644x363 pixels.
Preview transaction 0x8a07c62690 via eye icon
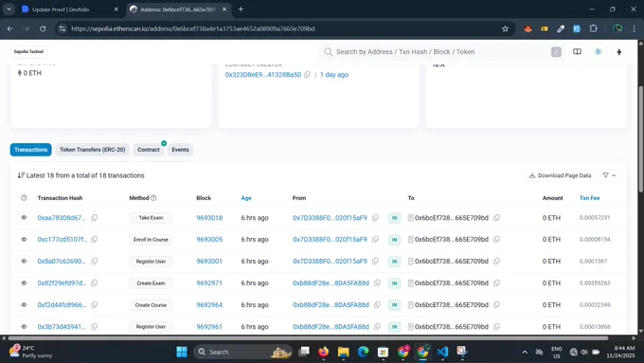point(24,261)
